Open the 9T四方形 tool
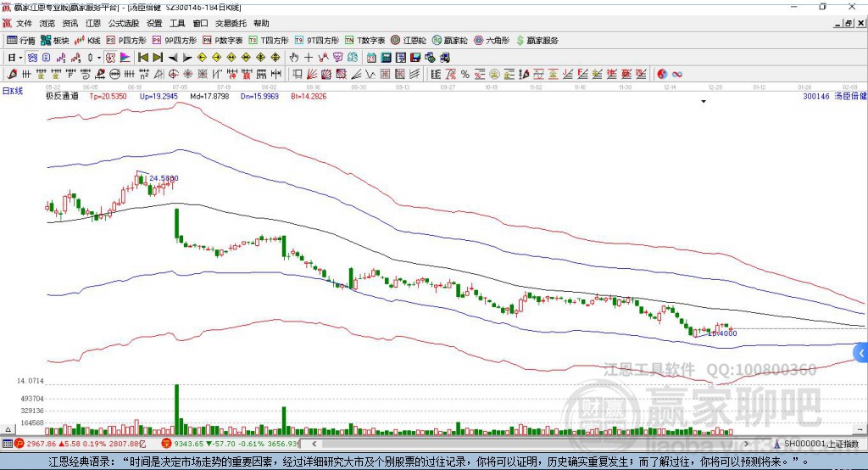The width and height of the screenshot is (868, 470). coord(317,41)
